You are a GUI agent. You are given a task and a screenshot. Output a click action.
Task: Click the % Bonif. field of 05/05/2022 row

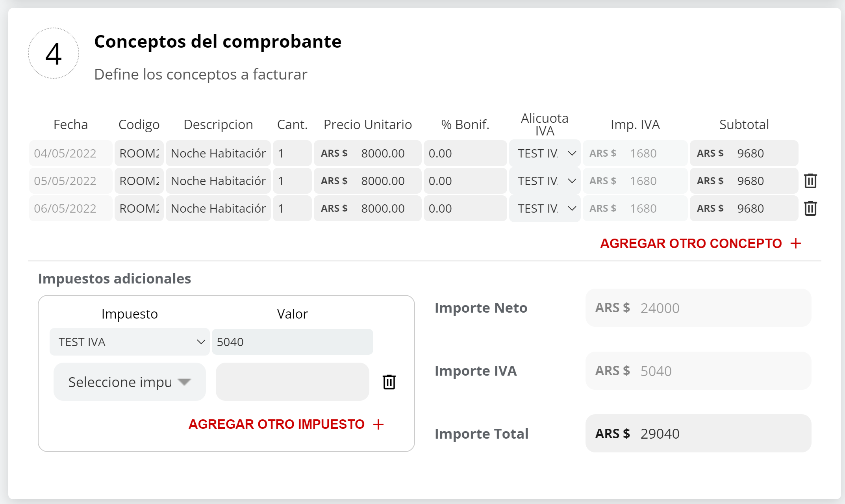coord(465,181)
